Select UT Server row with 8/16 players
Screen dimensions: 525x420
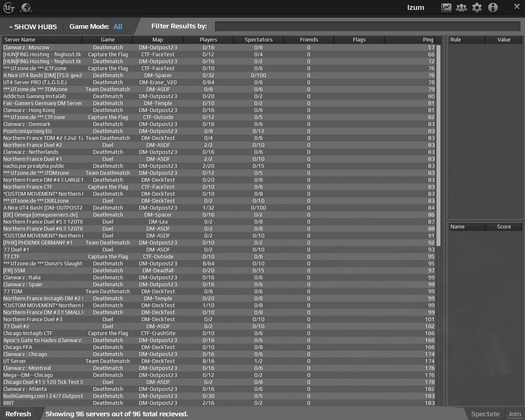(x=219, y=362)
